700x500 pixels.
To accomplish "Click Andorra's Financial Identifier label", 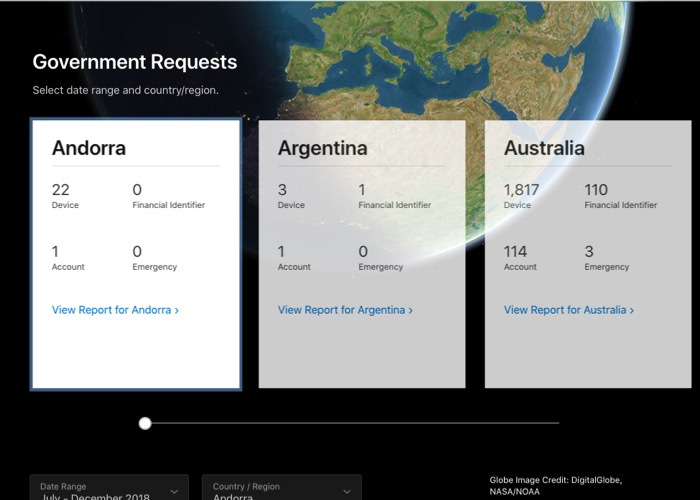I will pos(169,205).
